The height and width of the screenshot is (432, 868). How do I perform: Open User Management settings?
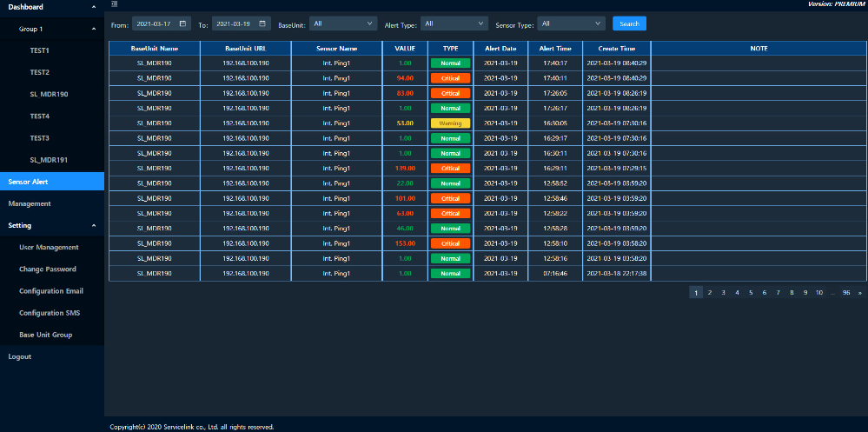tap(49, 247)
